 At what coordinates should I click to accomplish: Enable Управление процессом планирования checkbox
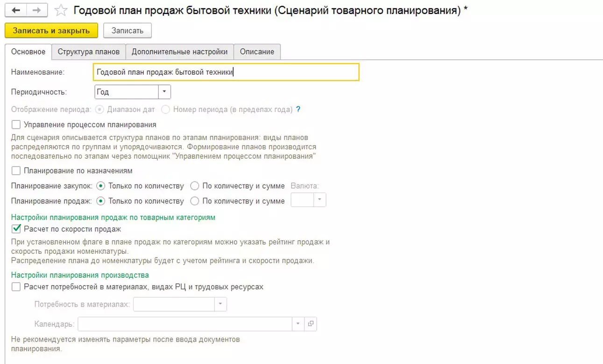coord(16,125)
